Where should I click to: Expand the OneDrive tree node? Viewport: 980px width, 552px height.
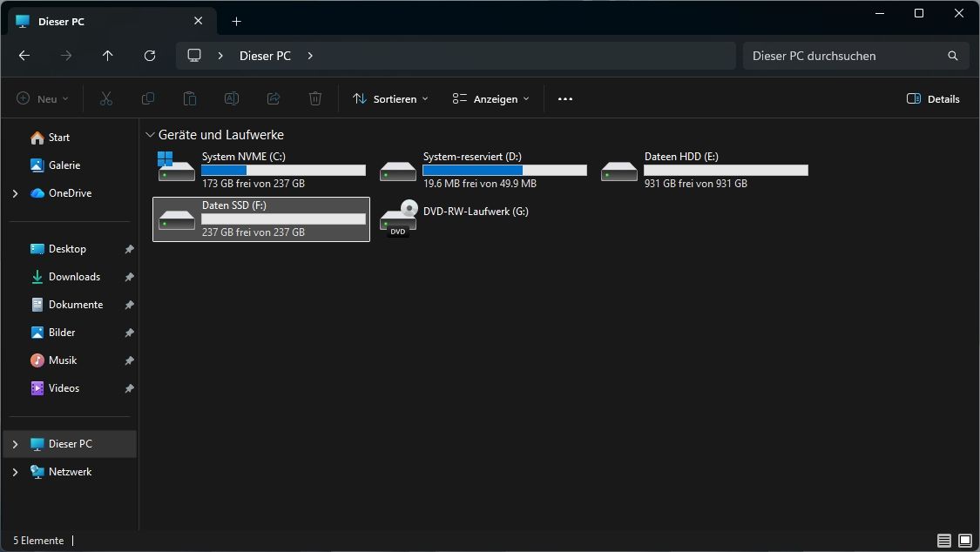pos(15,193)
